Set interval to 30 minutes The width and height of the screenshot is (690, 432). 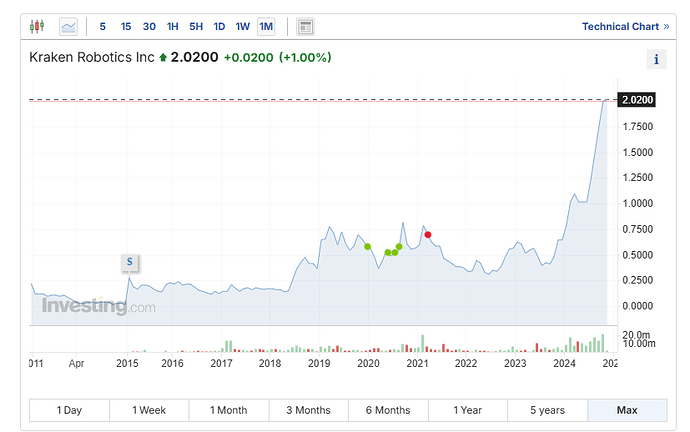pos(149,27)
